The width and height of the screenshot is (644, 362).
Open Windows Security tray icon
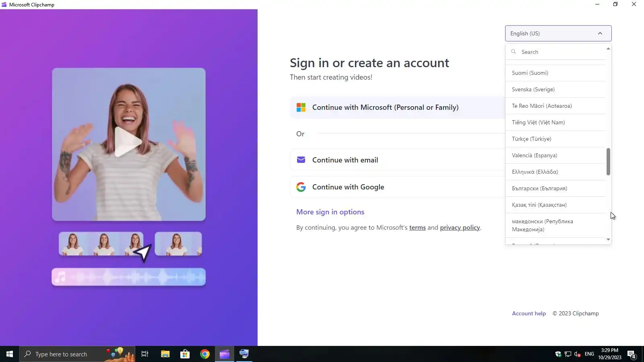pos(558,354)
